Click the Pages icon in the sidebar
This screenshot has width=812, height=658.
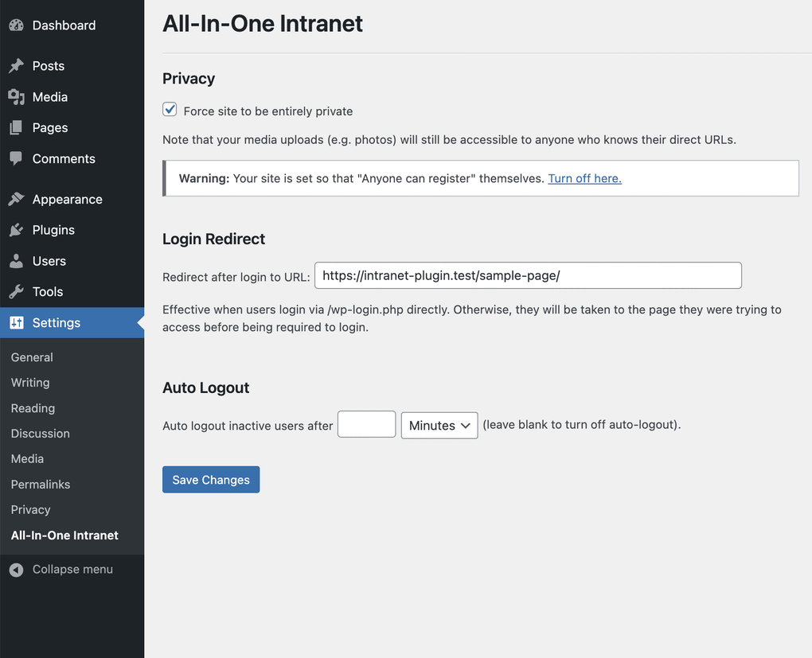[16, 127]
